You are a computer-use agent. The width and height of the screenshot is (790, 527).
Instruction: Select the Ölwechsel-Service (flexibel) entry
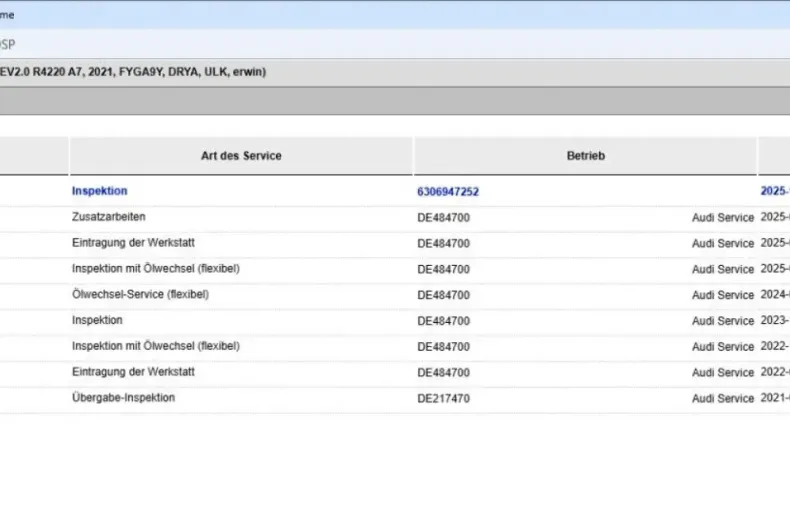[x=140, y=295]
